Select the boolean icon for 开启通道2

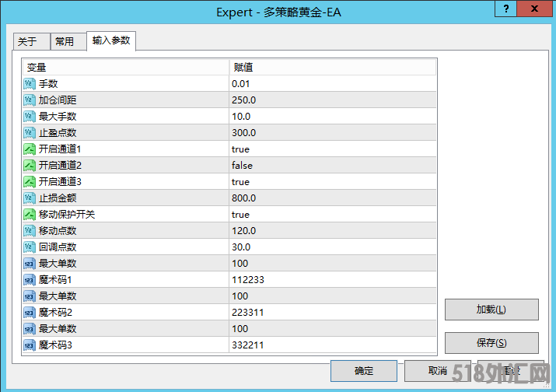pyautogui.click(x=30, y=166)
